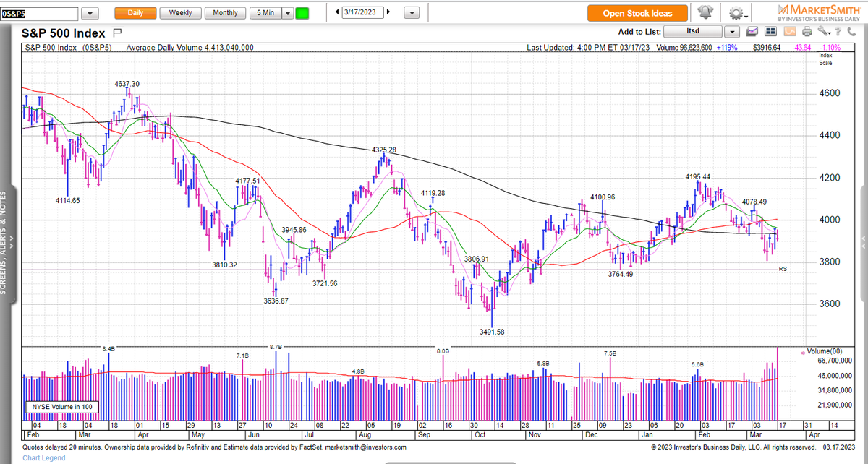Image resolution: width=868 pixels, height=464 pixels.
Task: Click the 4177.51 June peak label
Action: (x=247, y=181)
